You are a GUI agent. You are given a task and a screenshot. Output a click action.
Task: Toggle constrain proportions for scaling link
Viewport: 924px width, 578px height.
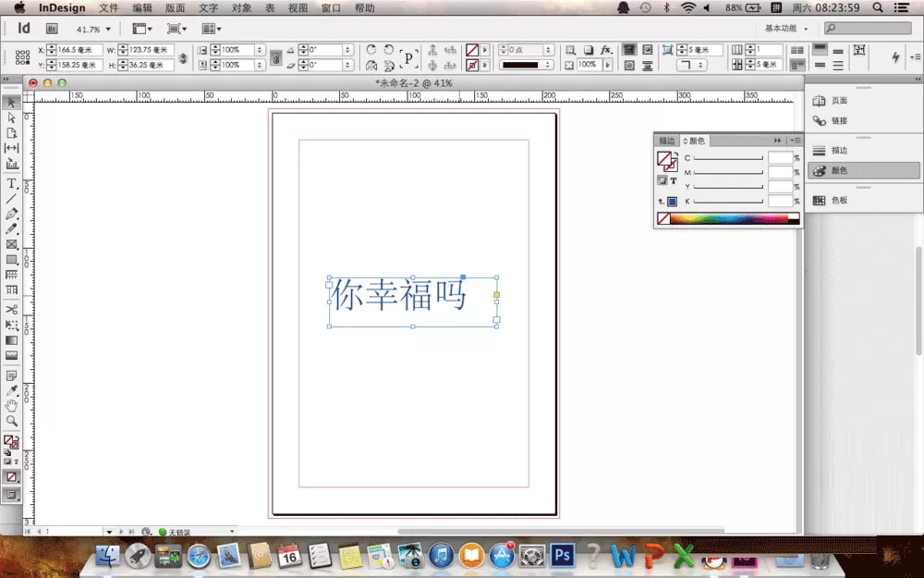tap(275, 57)
